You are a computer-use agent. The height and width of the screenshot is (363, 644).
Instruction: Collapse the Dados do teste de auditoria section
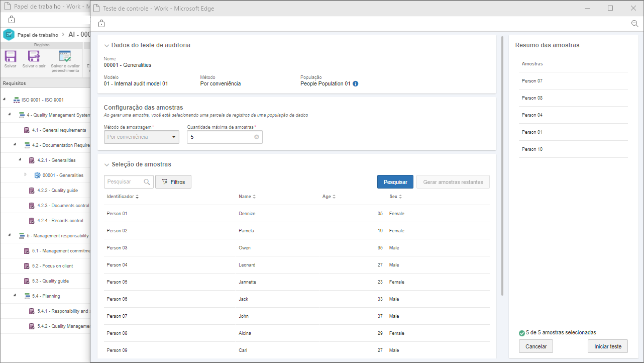[x=106, y=45]
